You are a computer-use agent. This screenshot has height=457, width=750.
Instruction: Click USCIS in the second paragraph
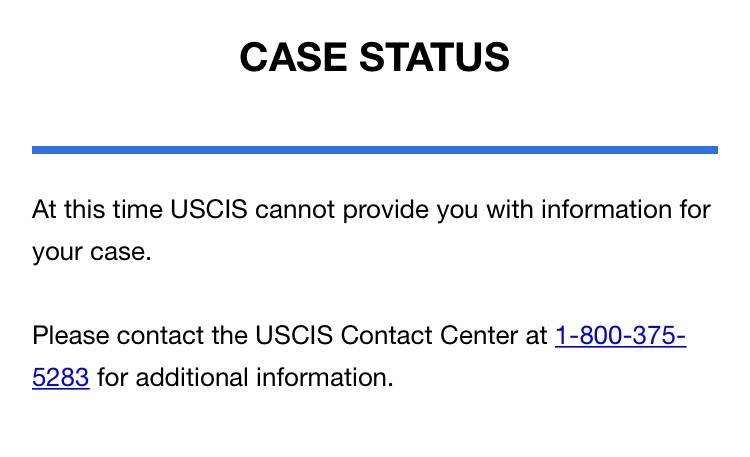click(294, 335)
